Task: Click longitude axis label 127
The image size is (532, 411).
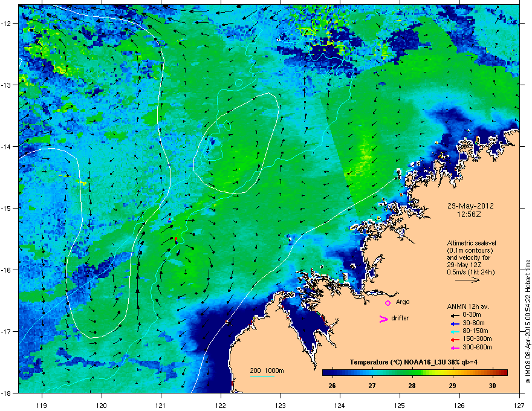Action: tap(519, 405)
